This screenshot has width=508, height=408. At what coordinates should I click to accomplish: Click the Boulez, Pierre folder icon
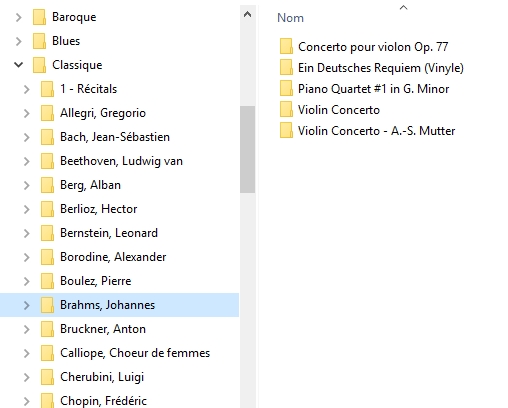(47, 281)
